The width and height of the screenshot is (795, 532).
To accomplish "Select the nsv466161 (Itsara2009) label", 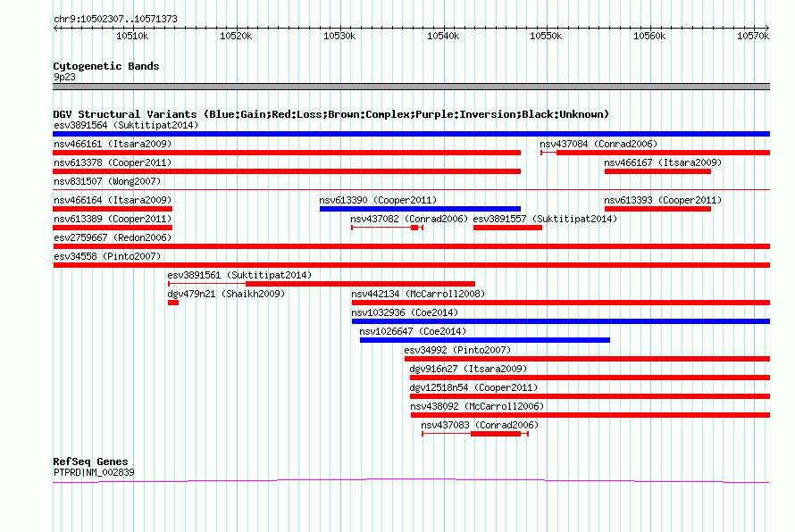I will (x=113, y=144).
